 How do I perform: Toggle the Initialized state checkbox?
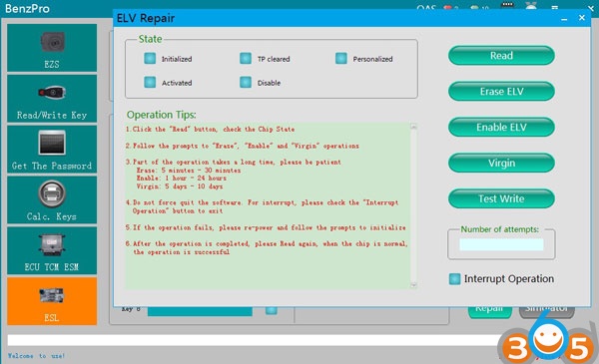pos(150,59)
